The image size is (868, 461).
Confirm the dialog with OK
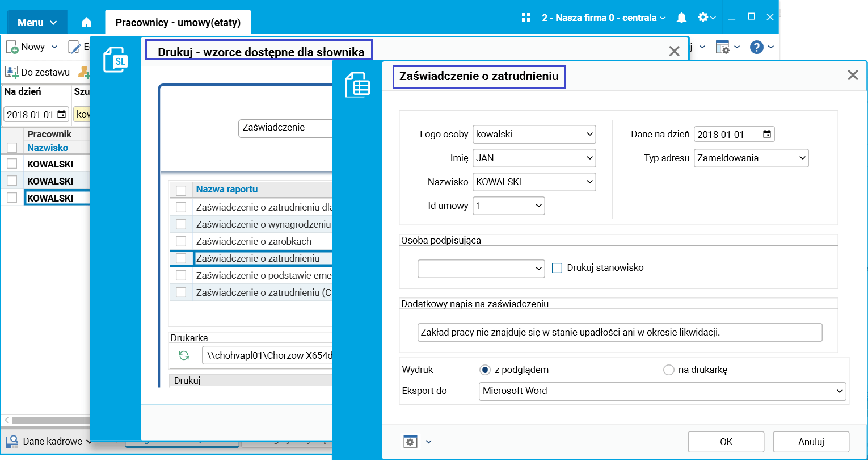[726, 442]
